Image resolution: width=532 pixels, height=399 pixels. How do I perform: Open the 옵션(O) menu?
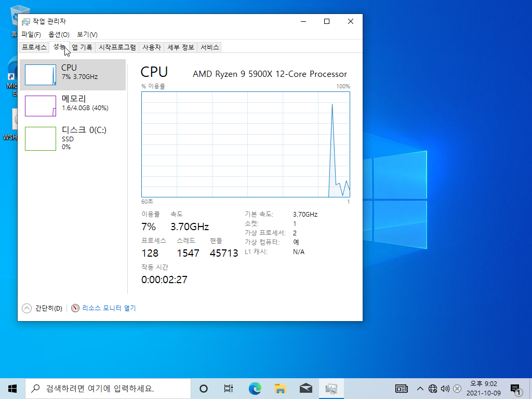[59, 35]
